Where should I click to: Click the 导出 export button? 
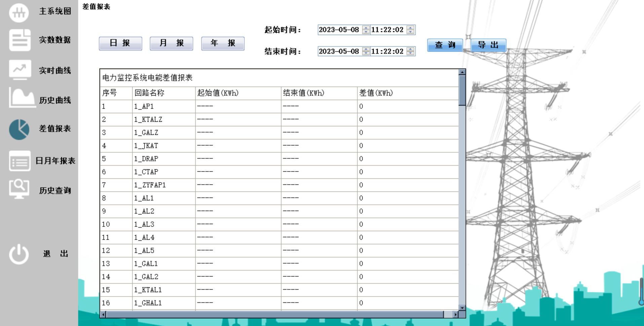488,45
